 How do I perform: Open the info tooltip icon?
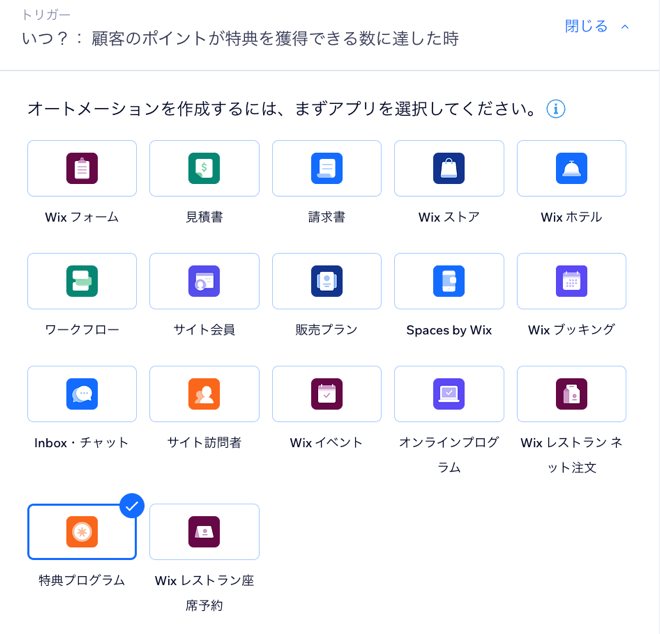(556, 109)
